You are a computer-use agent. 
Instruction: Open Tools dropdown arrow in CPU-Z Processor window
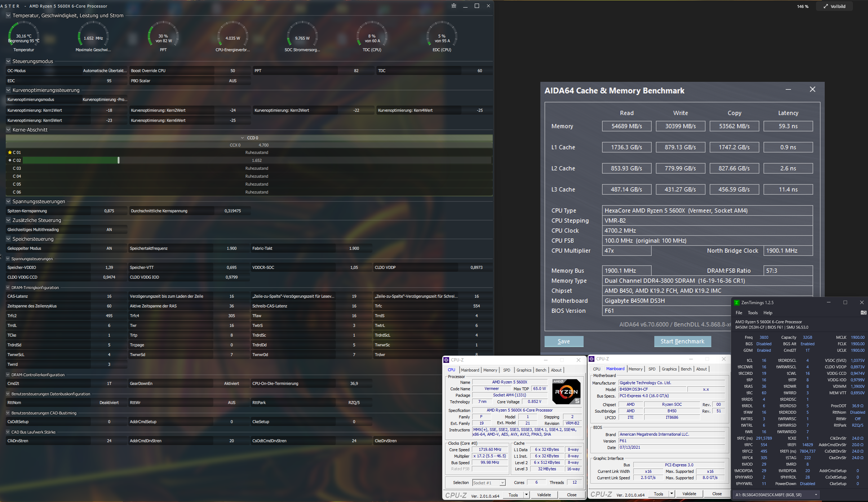click(x=526, y=495)
